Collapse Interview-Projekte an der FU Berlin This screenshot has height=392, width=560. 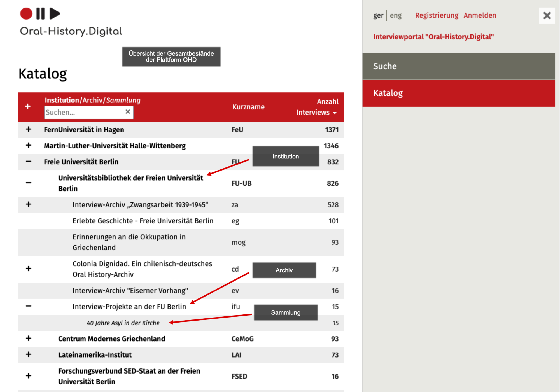click(x=29, y=306)
